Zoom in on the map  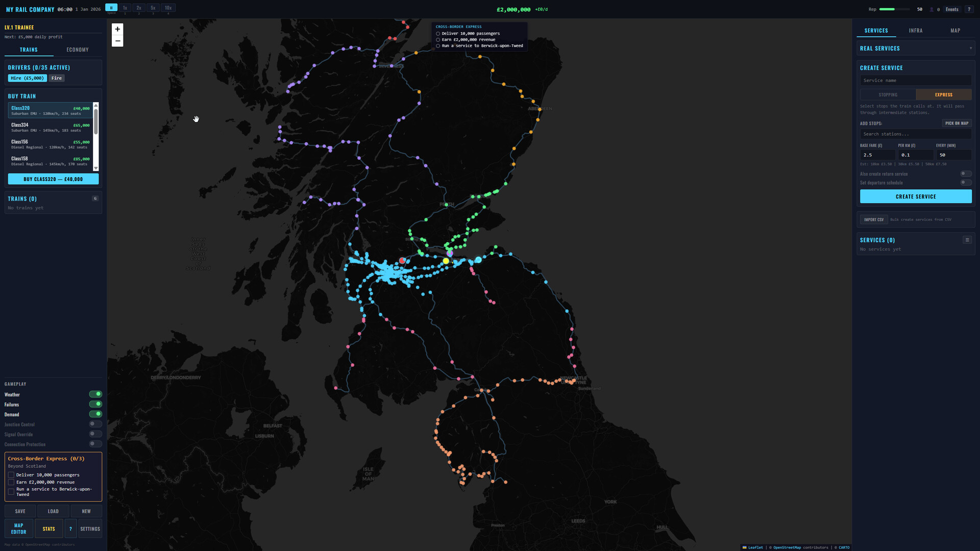[x=117, y=29]
